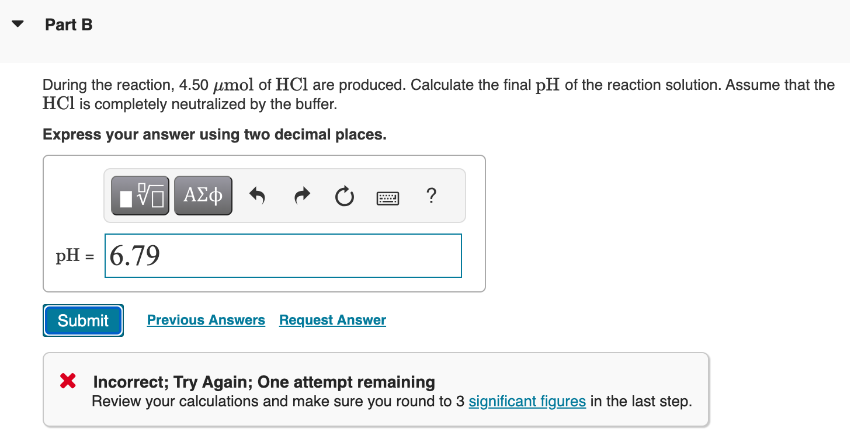Open Previous Answers
Viewport: 868px width, 446px height.
(x=206, y=320)
